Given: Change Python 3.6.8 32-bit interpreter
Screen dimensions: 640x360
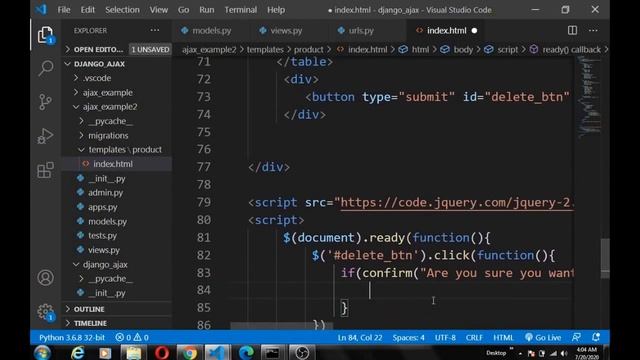Looking at the screenshot, I should tap(72, 338).
